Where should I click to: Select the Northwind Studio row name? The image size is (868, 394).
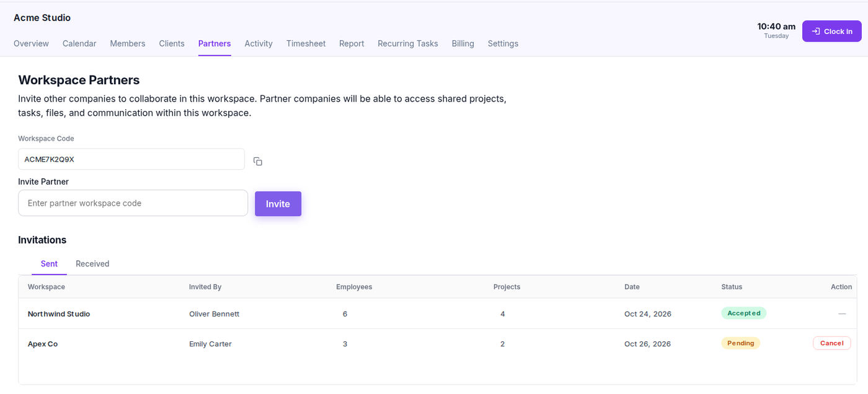59,314
